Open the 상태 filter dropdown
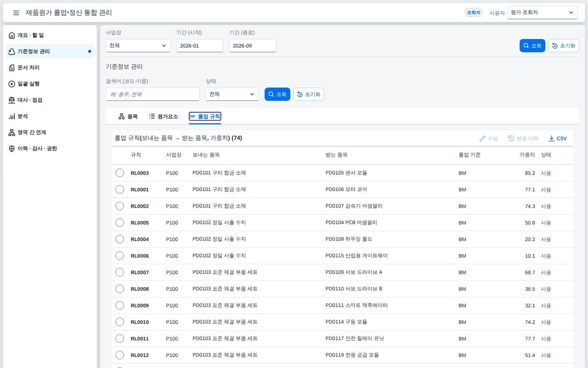This screenshot has height=368, width=588. tap(232, 94)
